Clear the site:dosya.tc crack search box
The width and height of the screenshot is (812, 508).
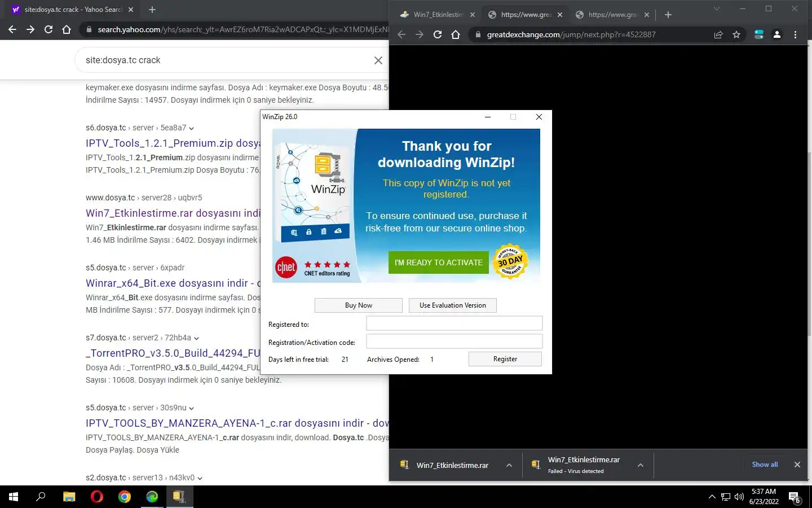tap(378, 60)
